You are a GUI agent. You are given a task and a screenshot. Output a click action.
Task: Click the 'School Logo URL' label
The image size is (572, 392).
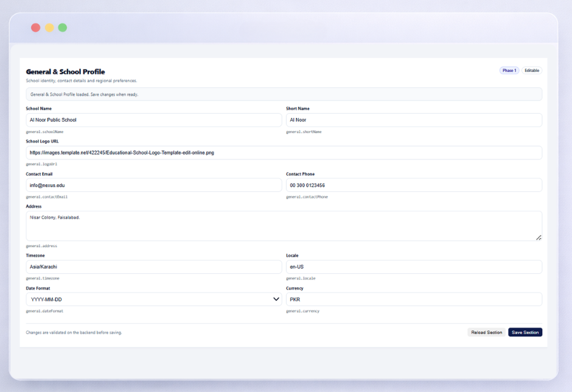coord(42,141)
